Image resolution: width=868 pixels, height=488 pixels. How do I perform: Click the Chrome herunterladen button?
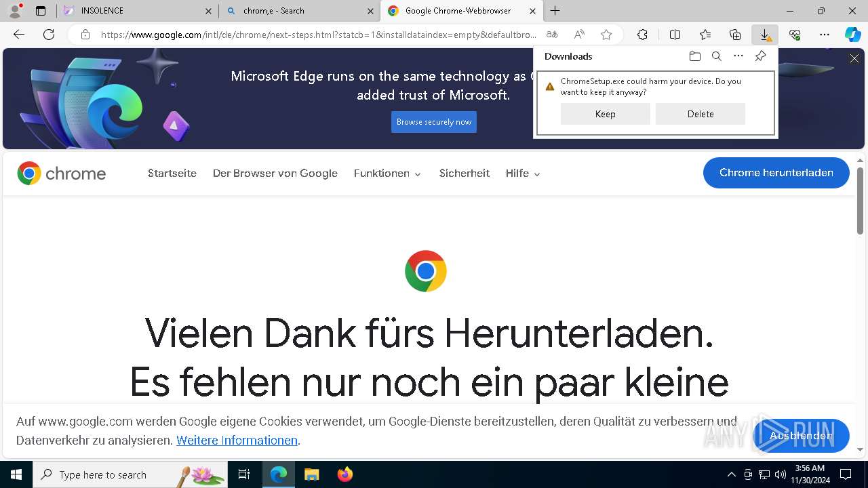tap(776, 173)
